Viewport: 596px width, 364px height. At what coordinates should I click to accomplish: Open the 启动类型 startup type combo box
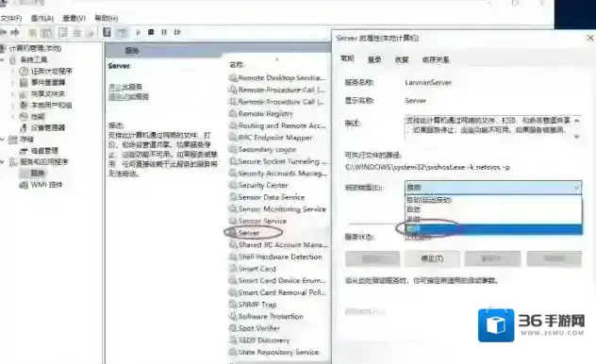(x=493, y=188)
